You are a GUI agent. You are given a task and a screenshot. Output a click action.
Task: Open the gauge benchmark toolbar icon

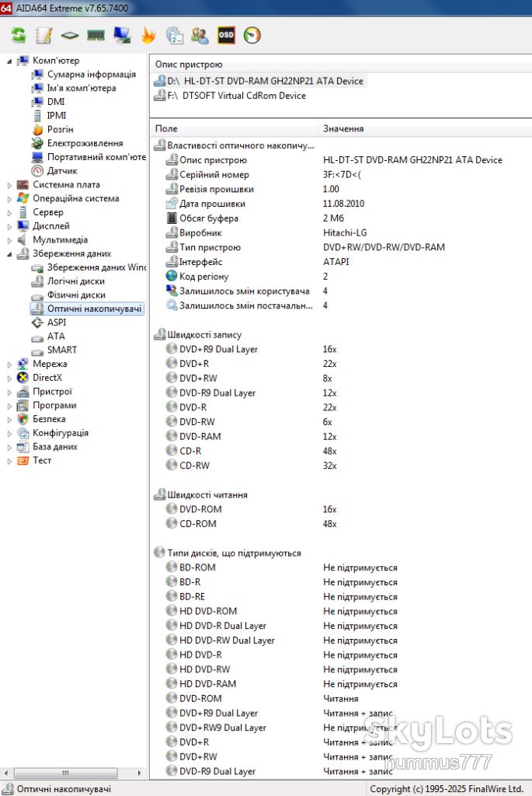(x=252, y=35)
